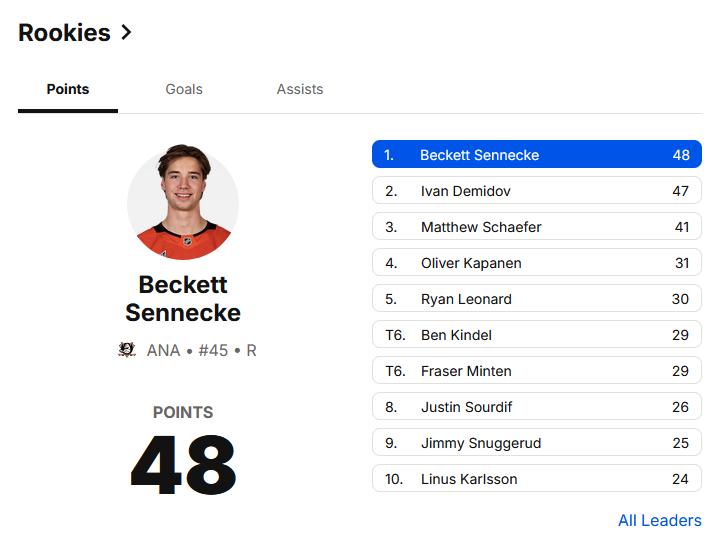Select Beckett Sennecke in leaderboard list

coord(536,155)
